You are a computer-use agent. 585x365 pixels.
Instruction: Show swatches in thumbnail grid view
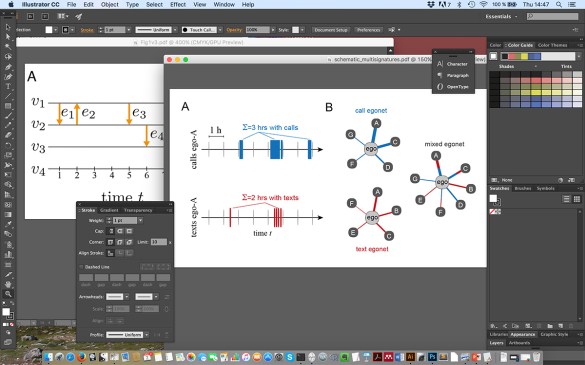point(577,199)
